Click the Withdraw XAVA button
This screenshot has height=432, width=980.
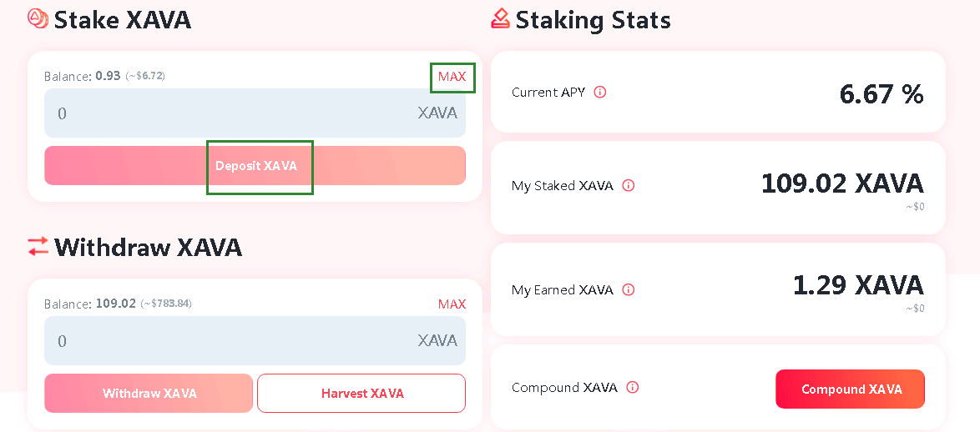pyautogui.click(x=149, y=394)
